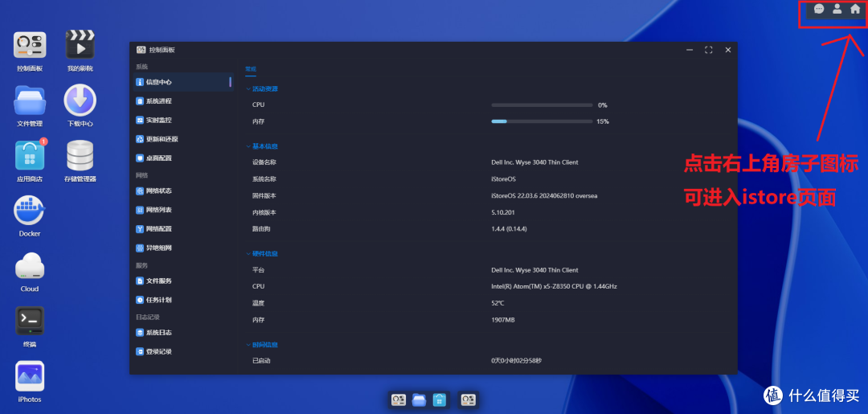Click the 设备名称 label
868x414 pixels.
coord(264,162)
